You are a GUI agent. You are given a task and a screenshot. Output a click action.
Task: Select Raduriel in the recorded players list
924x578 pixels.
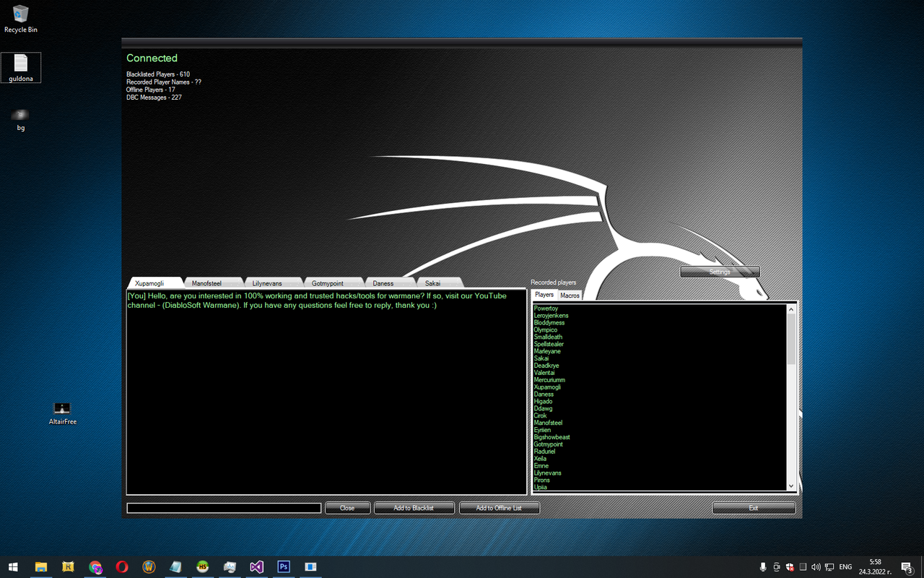click(544, 452)
